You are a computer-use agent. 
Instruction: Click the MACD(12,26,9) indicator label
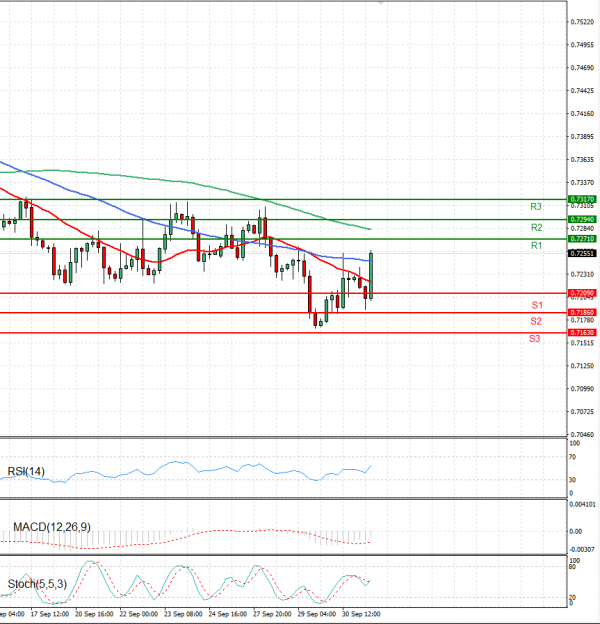52,527
